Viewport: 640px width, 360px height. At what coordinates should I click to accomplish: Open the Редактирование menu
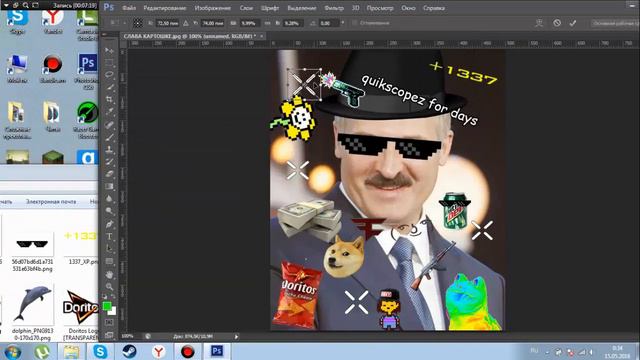pos(164,8)
